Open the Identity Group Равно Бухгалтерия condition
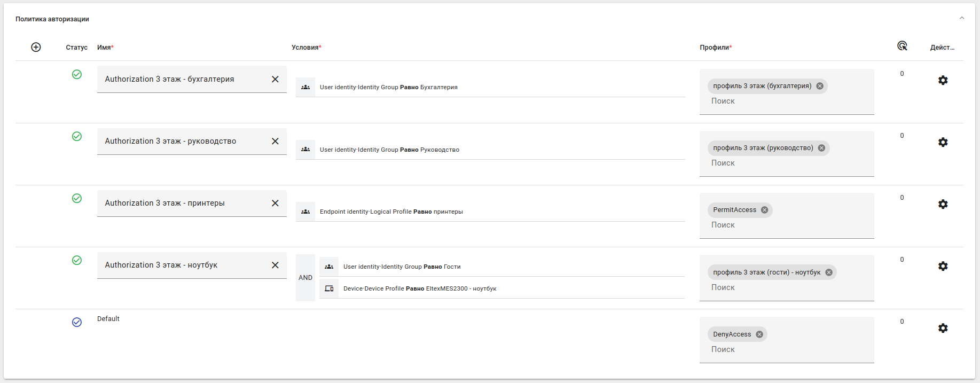The width and height of the screenshot is (980, 383). point(388,87)
